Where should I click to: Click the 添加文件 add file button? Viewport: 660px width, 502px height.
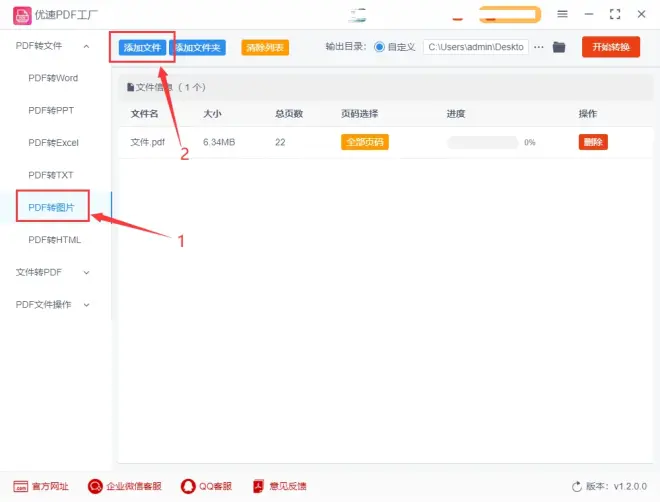(141, 47)
